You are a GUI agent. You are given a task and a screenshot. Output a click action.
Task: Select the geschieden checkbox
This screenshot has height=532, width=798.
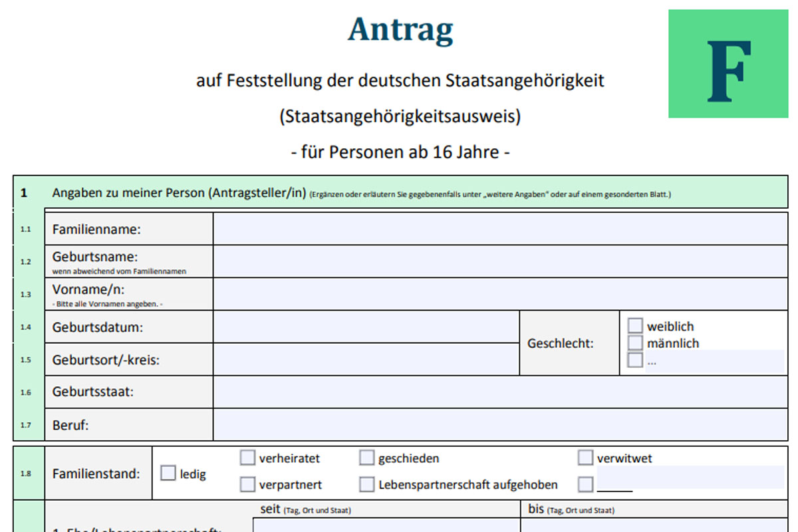click(366, 458)
